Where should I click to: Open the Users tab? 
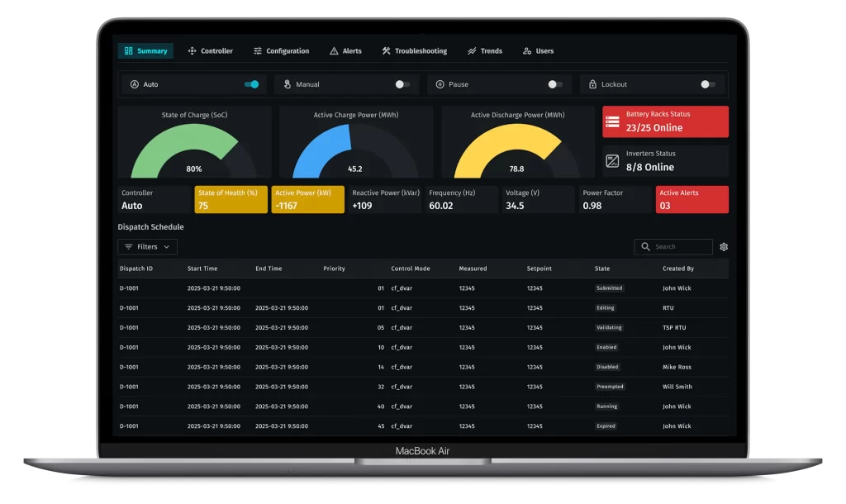coord(538,50)
